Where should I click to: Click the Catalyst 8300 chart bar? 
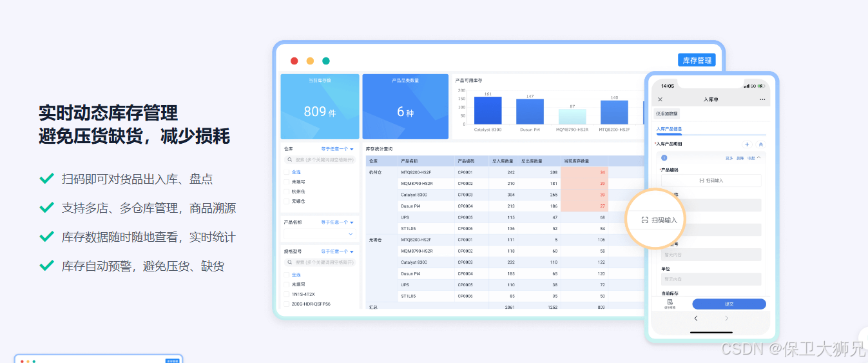click(x=488, y=110)
